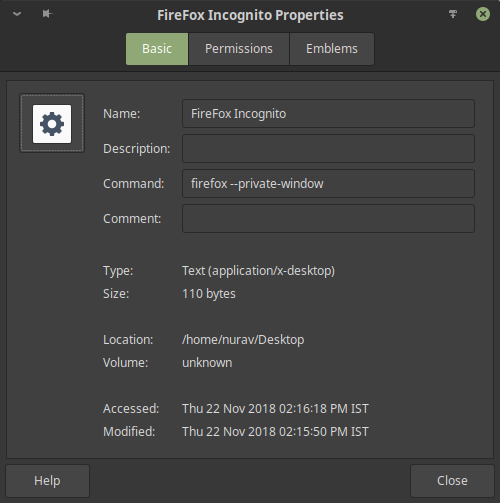Click the 'Accessed:' label
The image size is (500, 503).
131,409
